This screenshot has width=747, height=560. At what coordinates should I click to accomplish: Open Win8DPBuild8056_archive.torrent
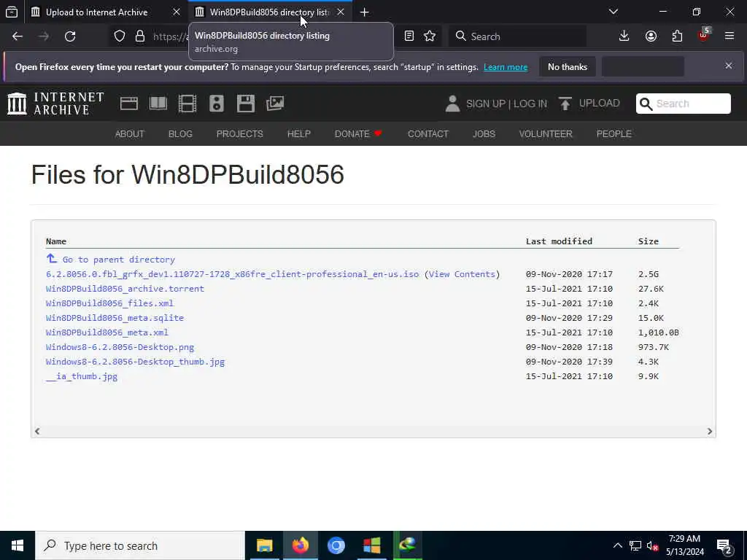[125, 289]
